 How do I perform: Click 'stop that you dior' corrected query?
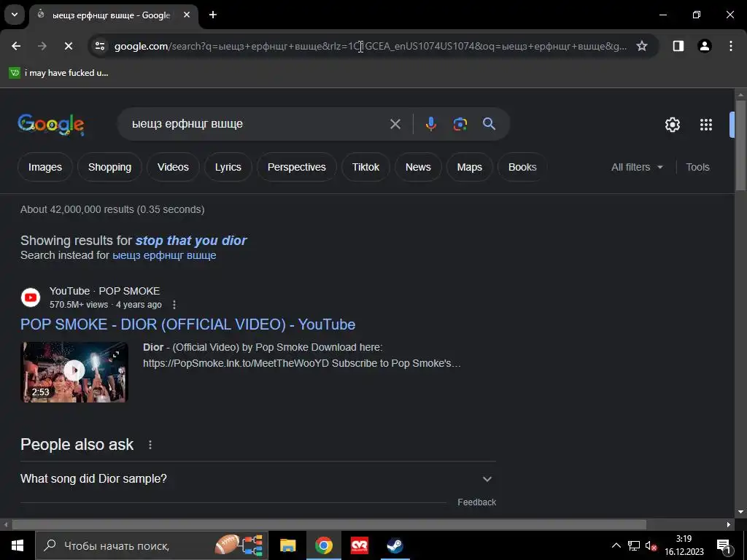(x=191, y=241)
